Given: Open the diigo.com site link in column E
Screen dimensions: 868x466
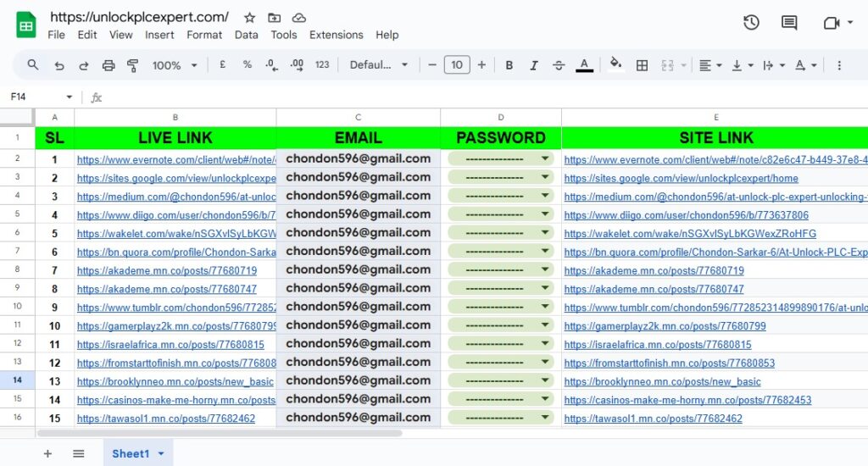Looking at the screenshot, I should click(x=686, y=215).
